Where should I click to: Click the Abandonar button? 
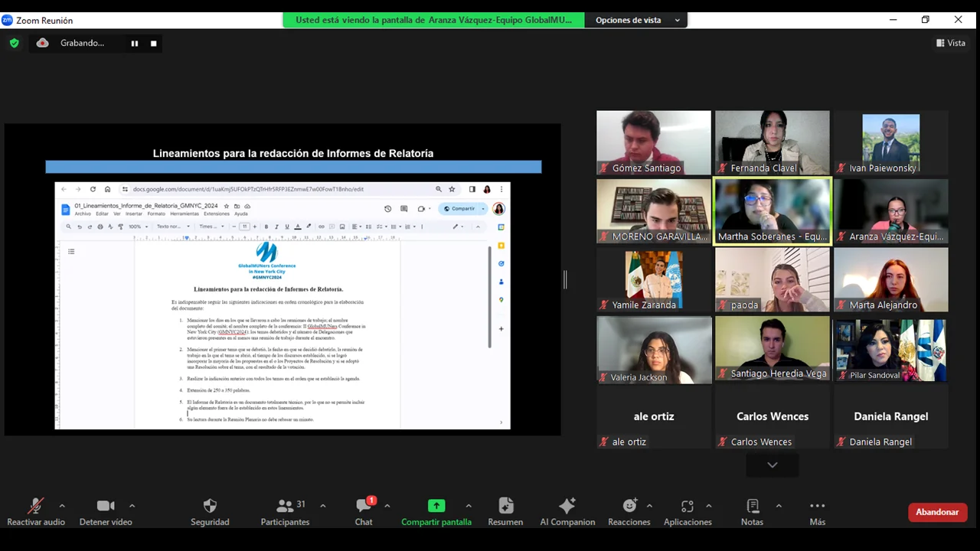[937, 512]
